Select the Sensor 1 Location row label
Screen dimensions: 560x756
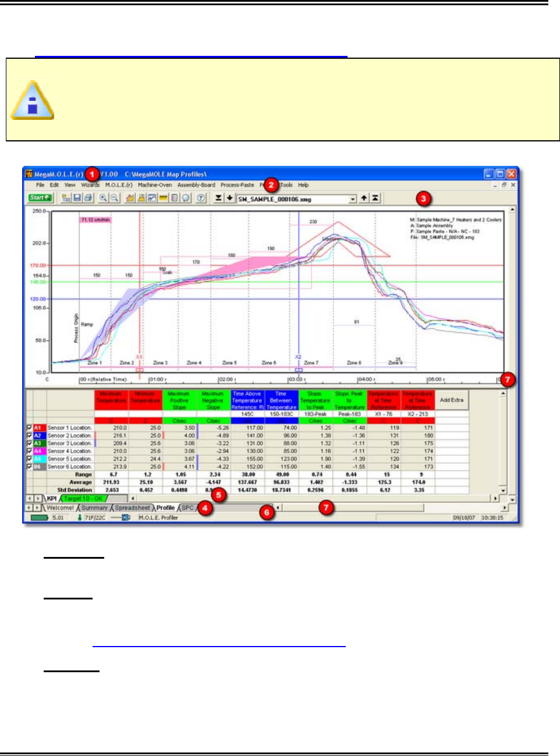70,428
